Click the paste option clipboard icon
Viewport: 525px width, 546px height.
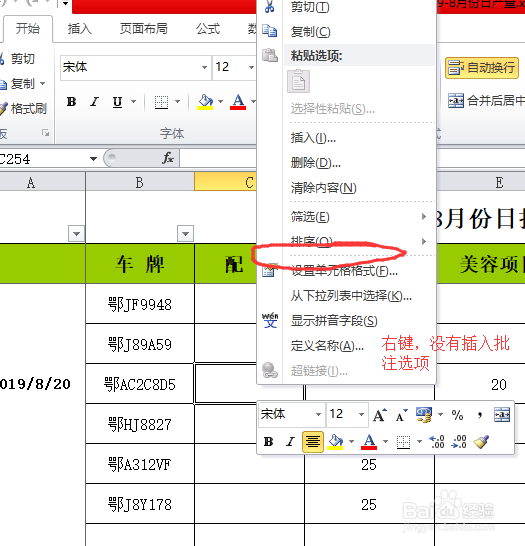pyautogui.click(x=298, y=81)
